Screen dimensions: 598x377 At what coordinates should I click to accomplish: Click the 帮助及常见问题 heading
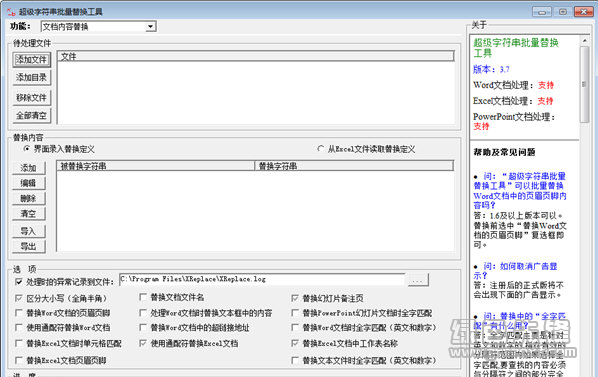(504, 152)
